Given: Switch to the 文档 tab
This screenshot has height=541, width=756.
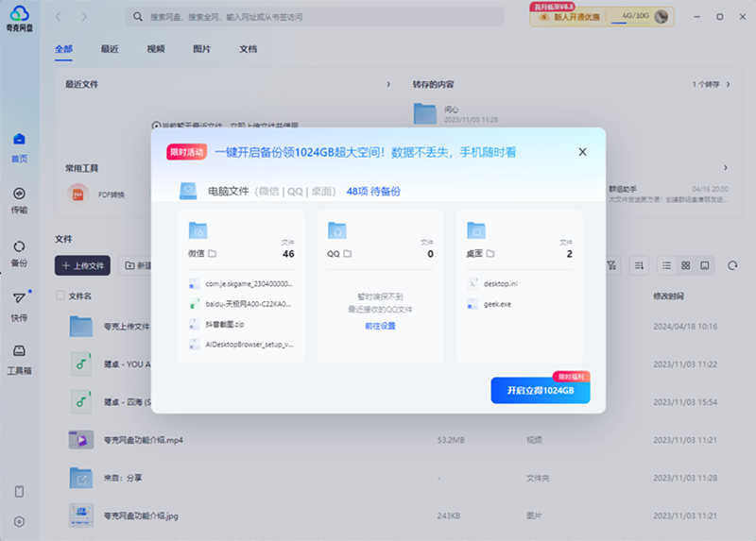Looking at the screenshot, I should point(249,49).
